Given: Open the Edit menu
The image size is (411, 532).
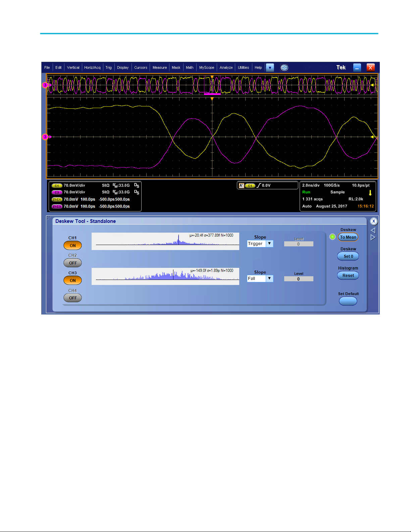Looking at the screenshot, I should coord(58,67).
